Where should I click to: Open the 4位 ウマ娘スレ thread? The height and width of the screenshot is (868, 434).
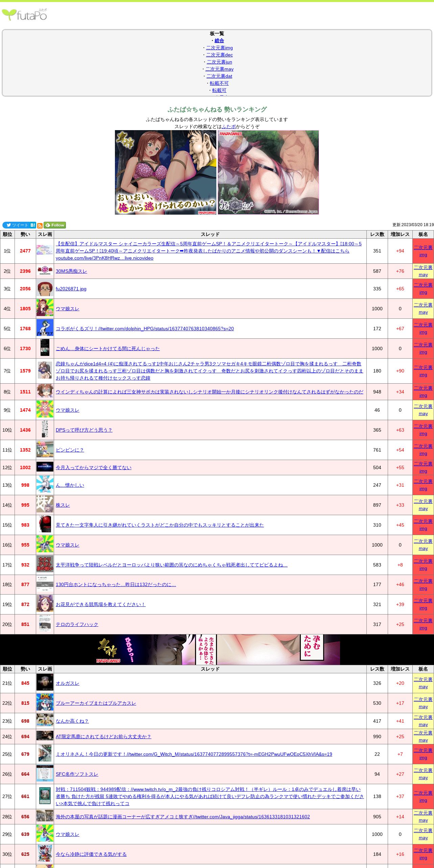[68, 309]
